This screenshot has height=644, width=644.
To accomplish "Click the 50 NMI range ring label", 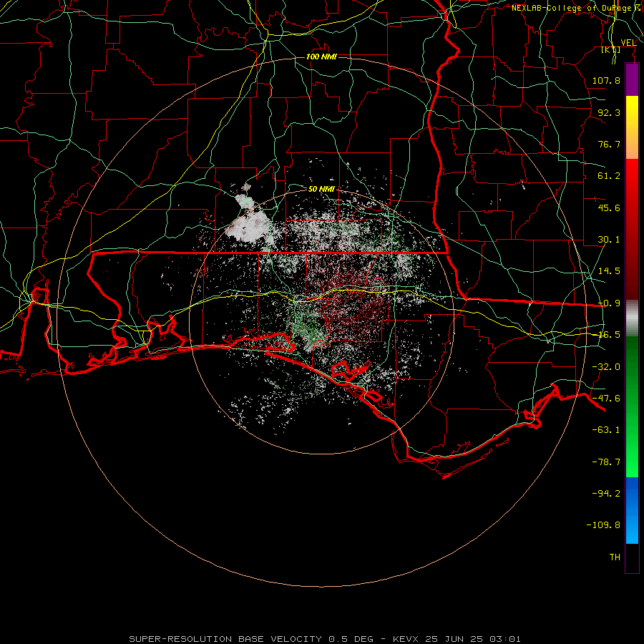I will point(321,190).
